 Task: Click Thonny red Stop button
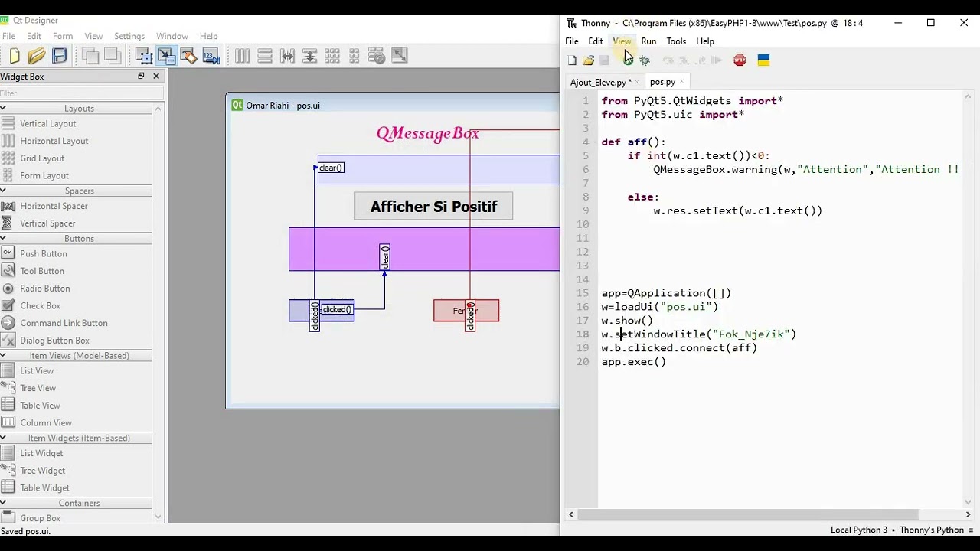point(740,60)
